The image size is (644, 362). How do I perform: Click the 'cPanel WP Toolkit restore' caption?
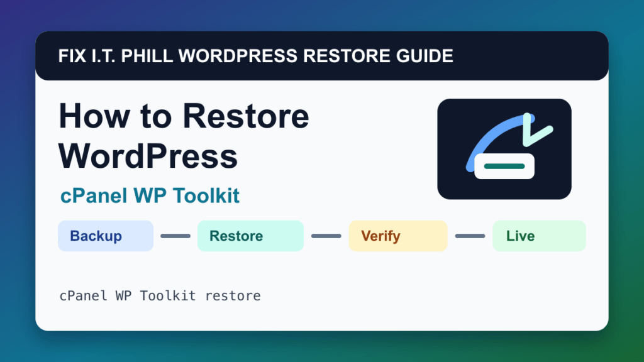pyautogui.click(x=160, y=295)
